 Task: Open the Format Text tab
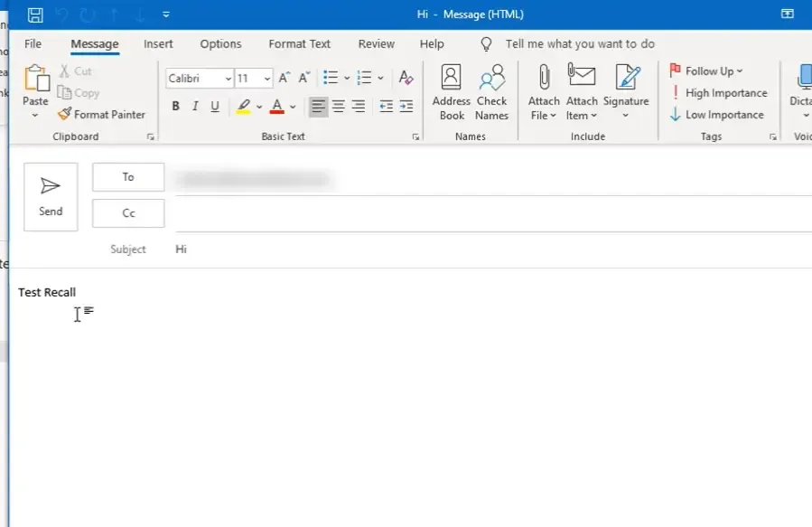pyautogui.click(x=299, y=43)
